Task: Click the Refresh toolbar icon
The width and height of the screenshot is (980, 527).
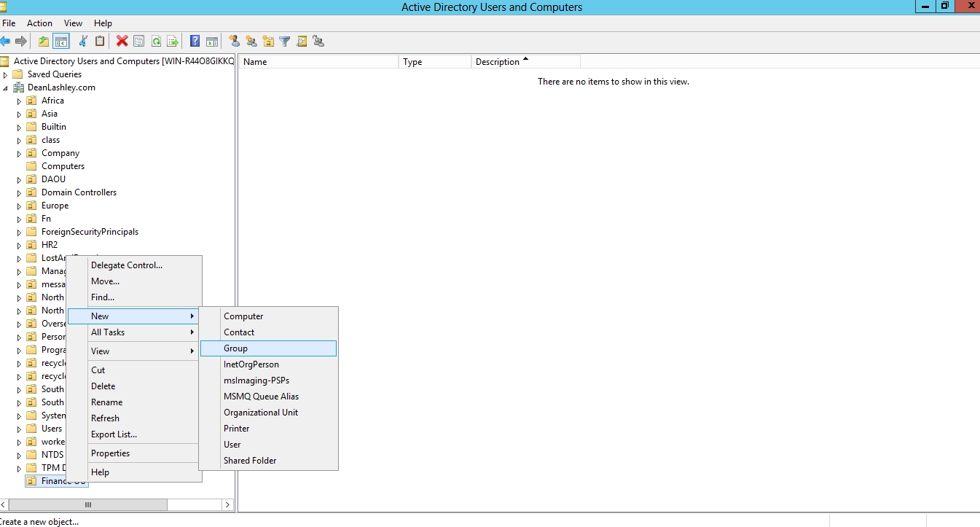Action: (x=156, y=42)
